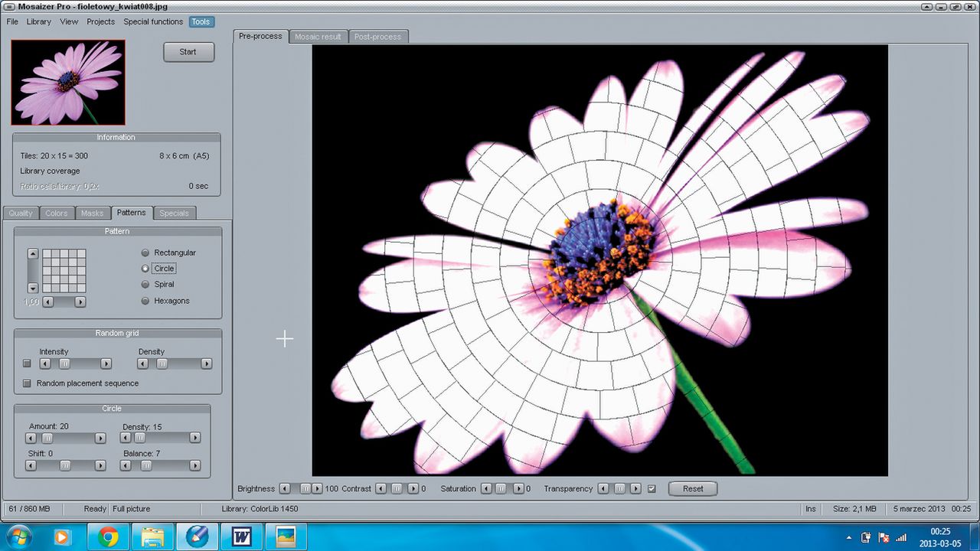Lower Transparency with its left arrow
The image size is (980, 551).
(x=603, y=488)
